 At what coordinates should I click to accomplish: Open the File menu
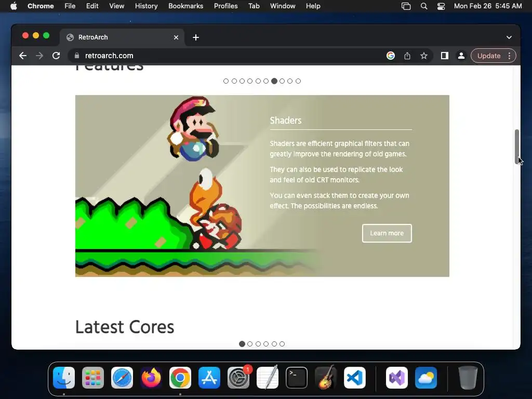pos(70,6)
